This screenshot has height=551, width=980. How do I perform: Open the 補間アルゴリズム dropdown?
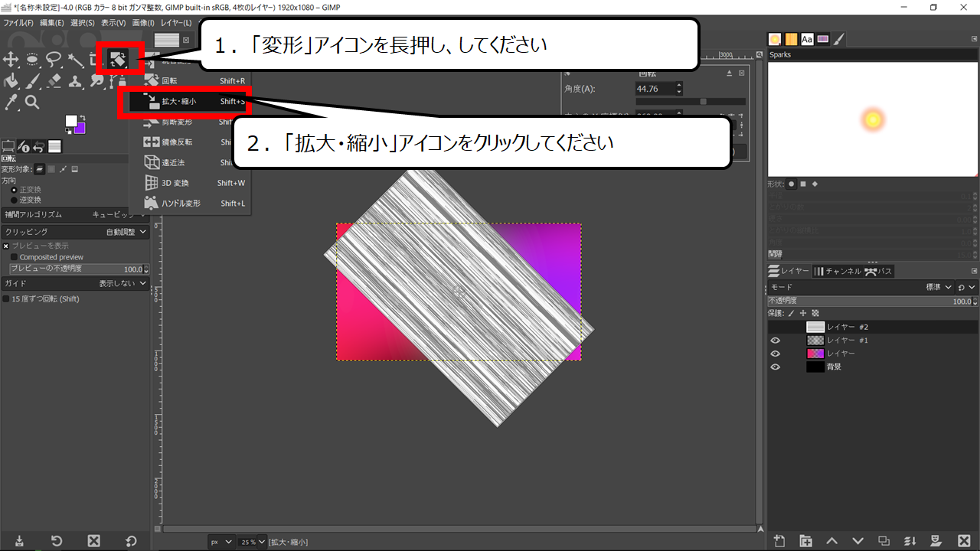click(x=75, y=215)
